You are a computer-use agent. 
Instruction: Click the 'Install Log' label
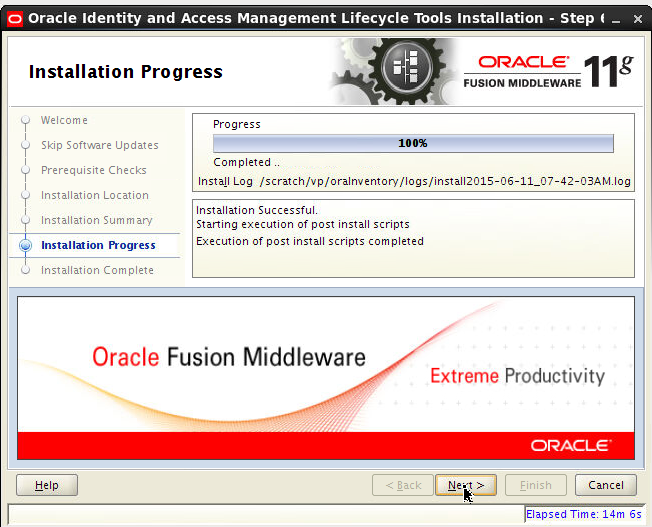click(x=225, y=181)
